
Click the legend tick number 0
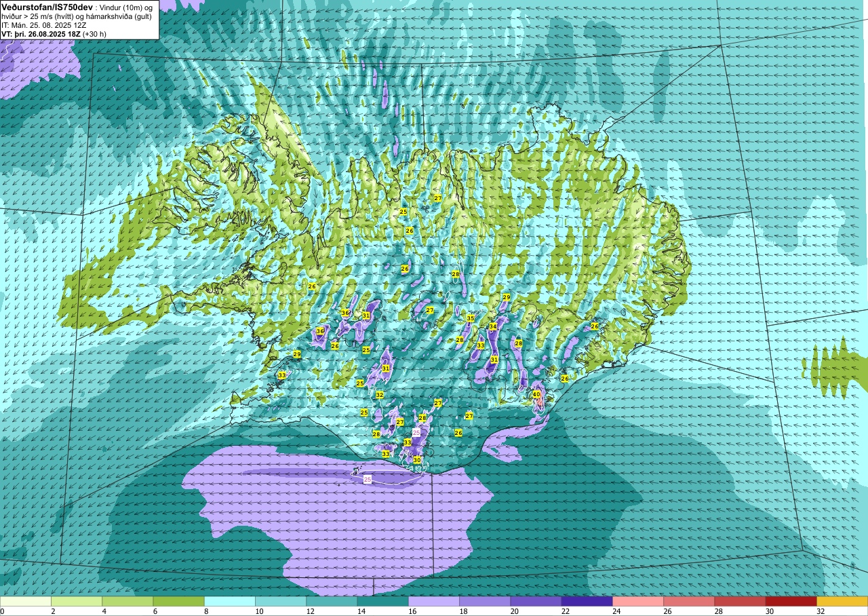pos(2,611)
